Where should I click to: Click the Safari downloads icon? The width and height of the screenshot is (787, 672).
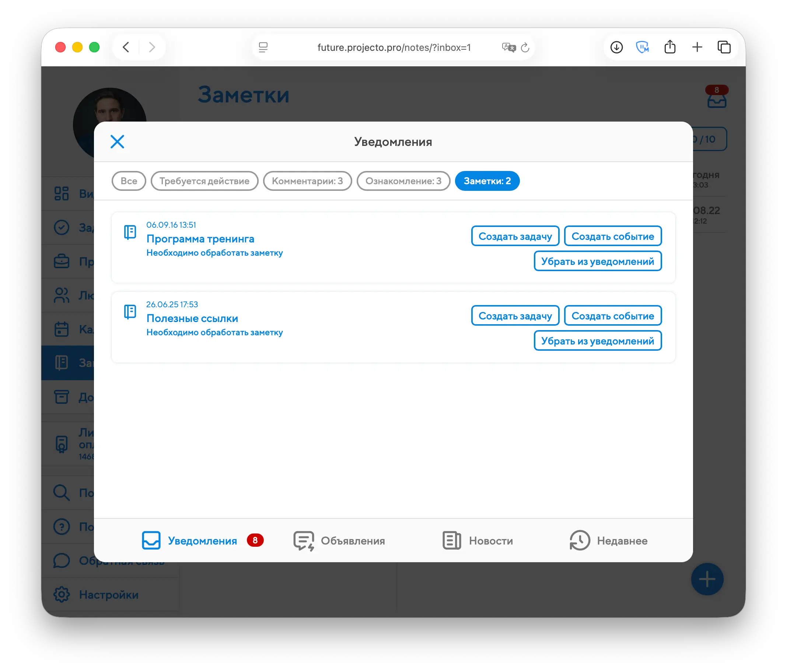coord(616,48)
